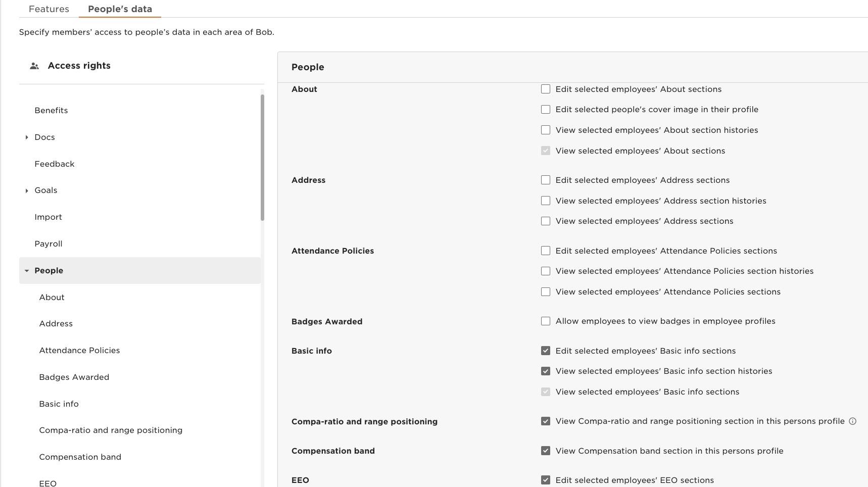Uncheck Edit selected employees' EEO sections

[546, 480]
